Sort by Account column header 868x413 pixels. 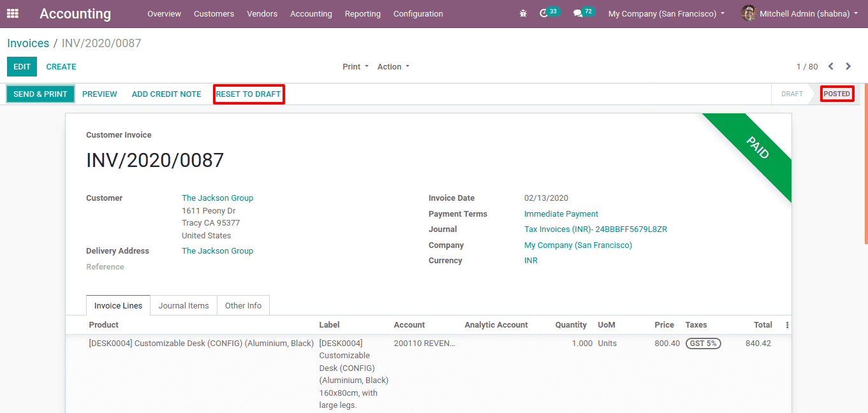[409, 325]
